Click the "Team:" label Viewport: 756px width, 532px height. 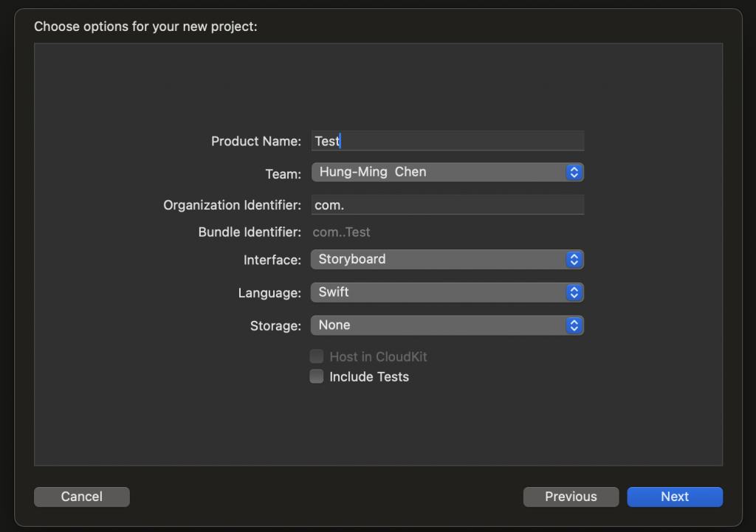point(283,174)
